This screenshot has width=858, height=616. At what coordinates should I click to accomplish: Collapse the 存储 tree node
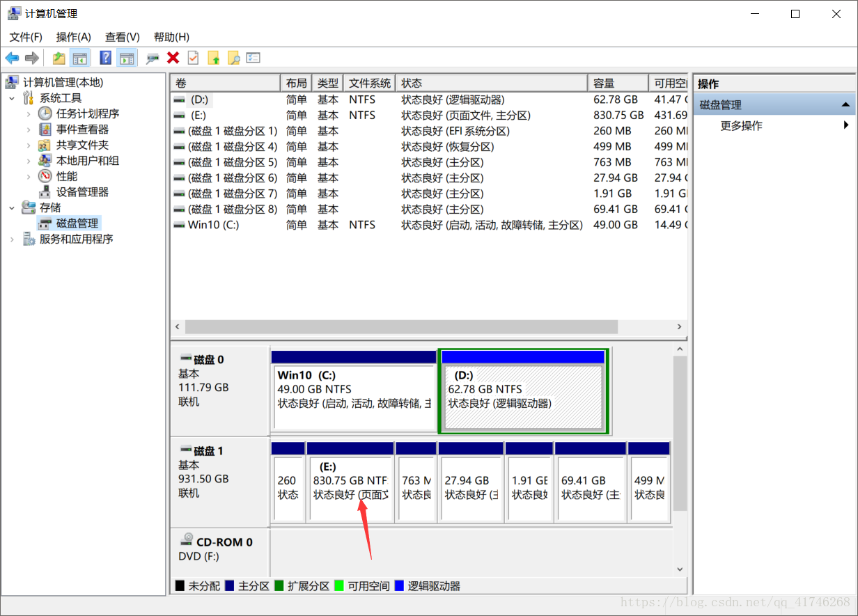12,207
